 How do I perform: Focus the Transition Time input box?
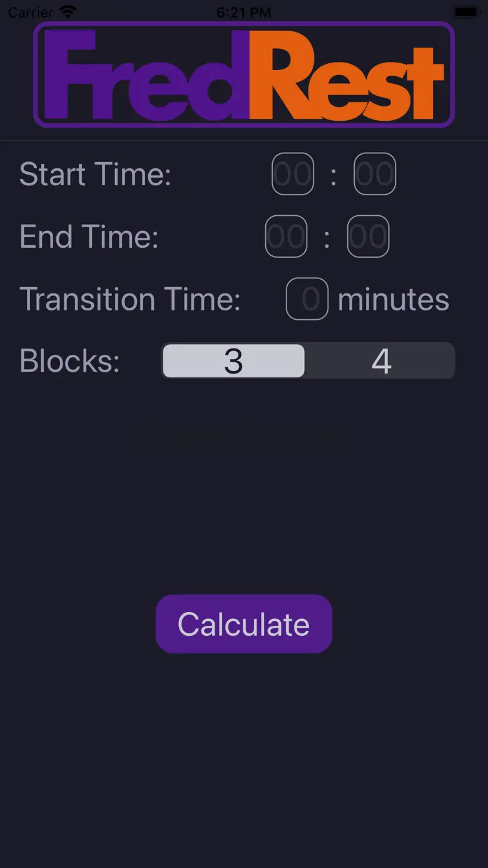point(307,299)
